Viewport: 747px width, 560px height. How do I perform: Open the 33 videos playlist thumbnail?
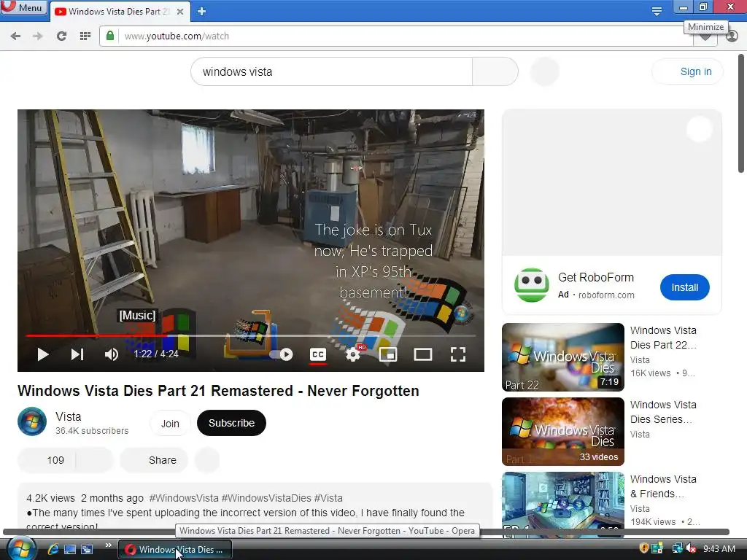click(x=563, y=432)
